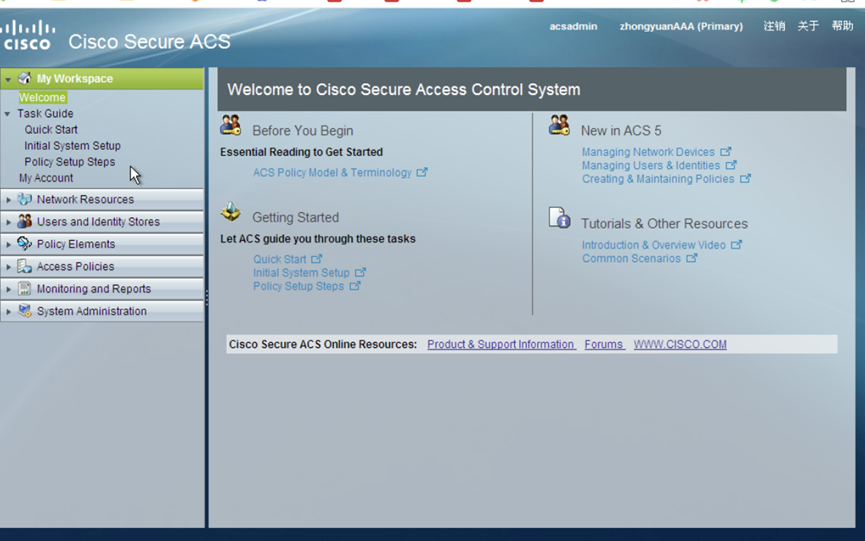Screen dimensions: 865x541
Task: Open the Access Policies menu
Action: coord(102,266)
